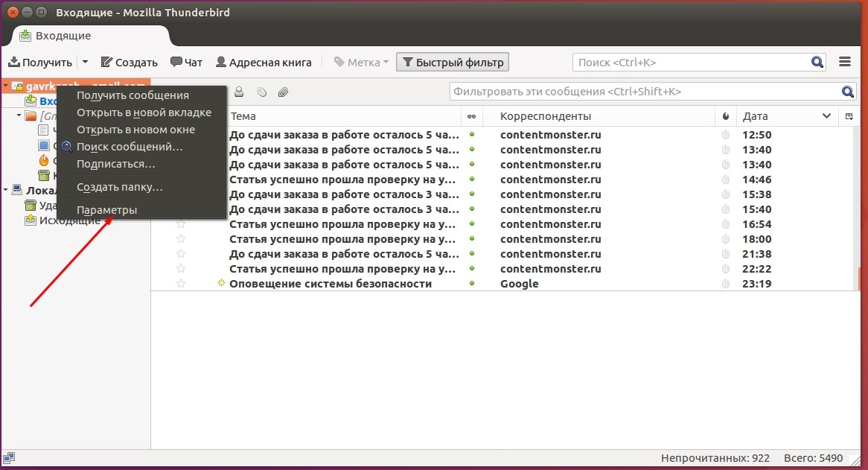Click the orange [Gmail] folder icon
The height and width of the screenshot is (470, 868).
(31, 115)
